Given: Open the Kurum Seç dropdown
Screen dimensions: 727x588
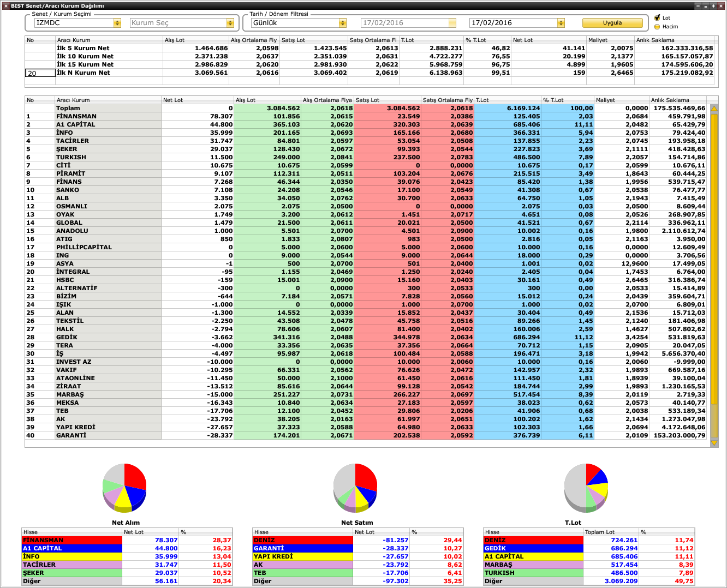Looking at the screenshot, I should [x=230, y=23].
